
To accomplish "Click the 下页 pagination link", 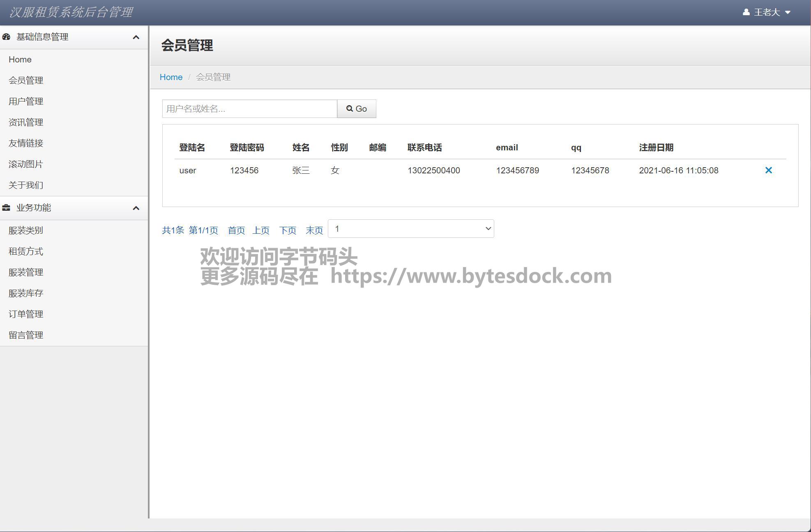I will 288,230.
